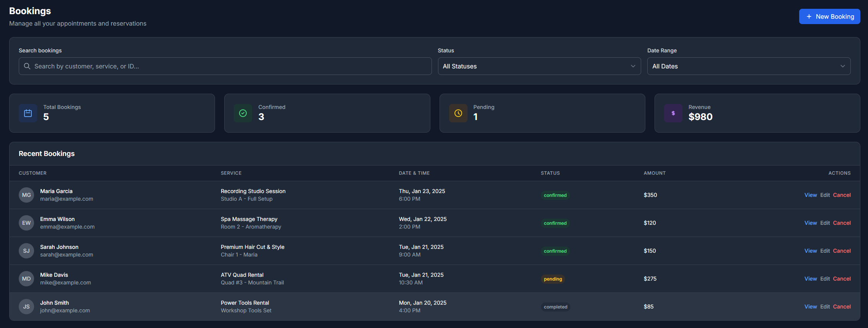Edit Emma Wilson's booking
The height and width of the screenshot is (328, 868).
point(825,223)
